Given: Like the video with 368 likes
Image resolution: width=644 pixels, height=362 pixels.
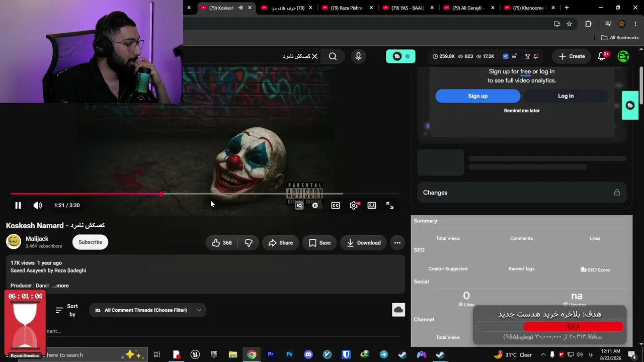Looking at the screenshot, I should pyautogui.click(x=221, y=243).
